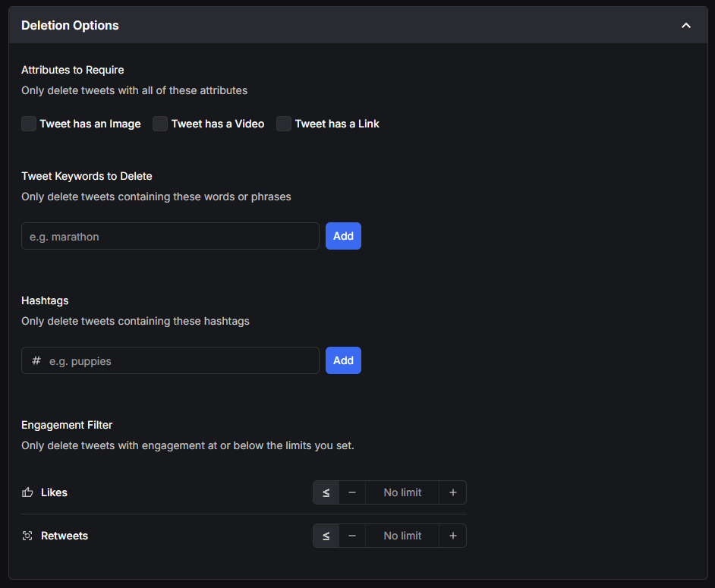Toggle the Retweets less-than-or-equal operator
The height and width of the screenshot is (588, 715).
(326, 536)
